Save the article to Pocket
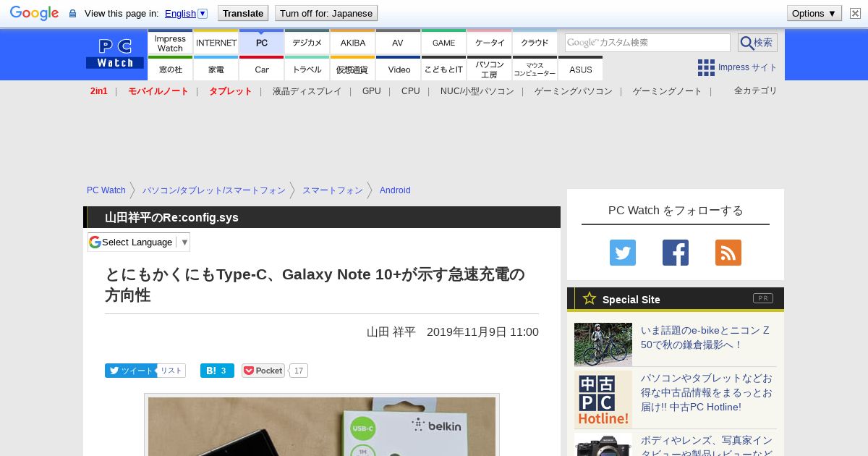The image size is (868, 456). pos(263,371)
